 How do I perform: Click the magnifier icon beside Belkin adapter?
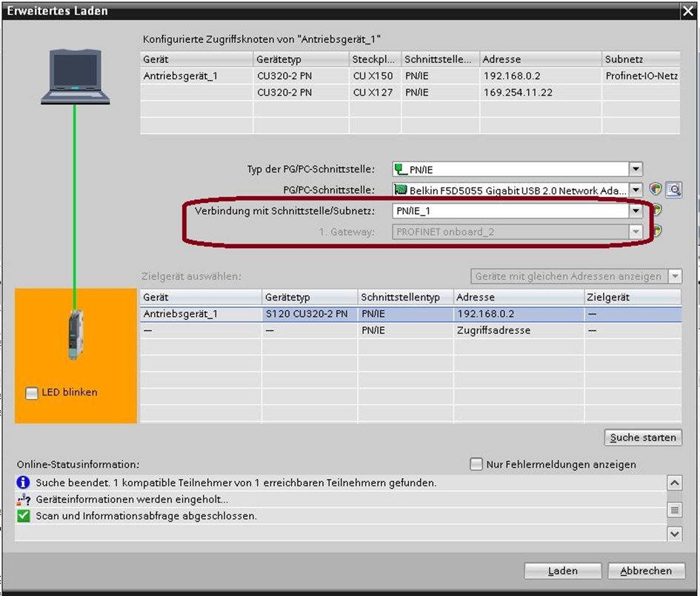point(673,190)
